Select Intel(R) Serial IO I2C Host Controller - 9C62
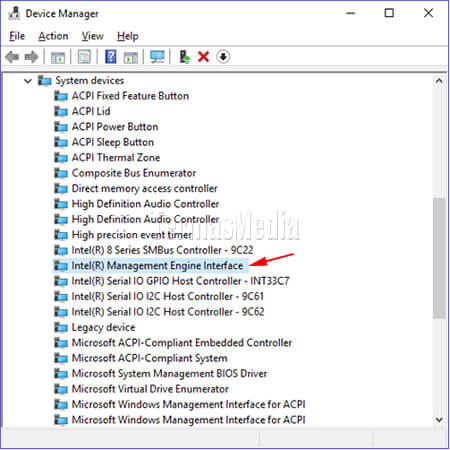The width and height of the screenshot is (450, 450). pos(168,312)
